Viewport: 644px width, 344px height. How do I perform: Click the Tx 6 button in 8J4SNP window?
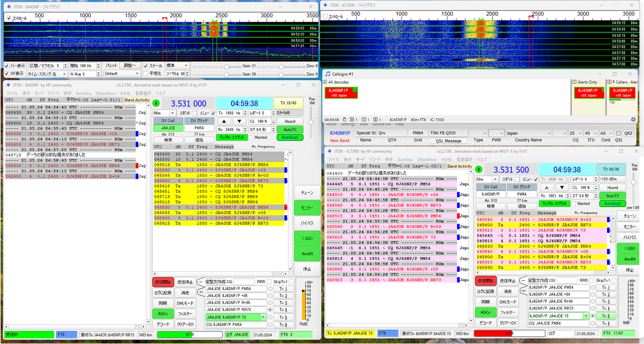[284, 325]
